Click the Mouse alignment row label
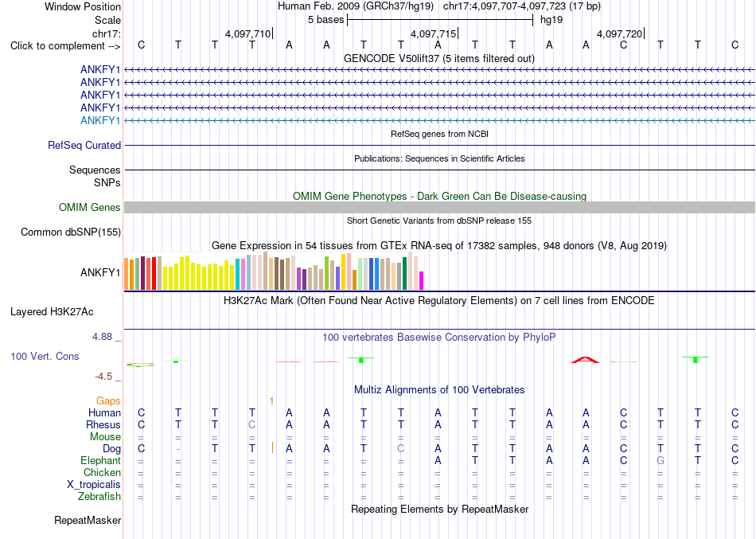The image size is (756, 539). [x=105, y=437]
